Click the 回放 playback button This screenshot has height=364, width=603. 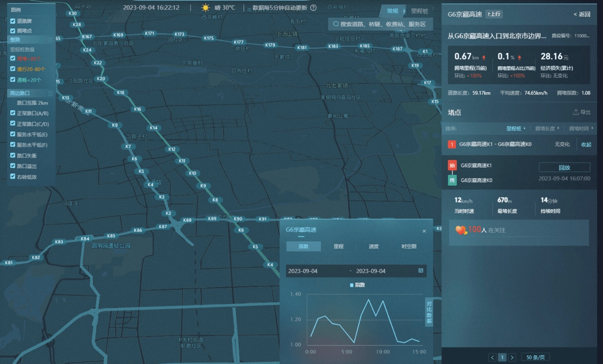[565, 167]
